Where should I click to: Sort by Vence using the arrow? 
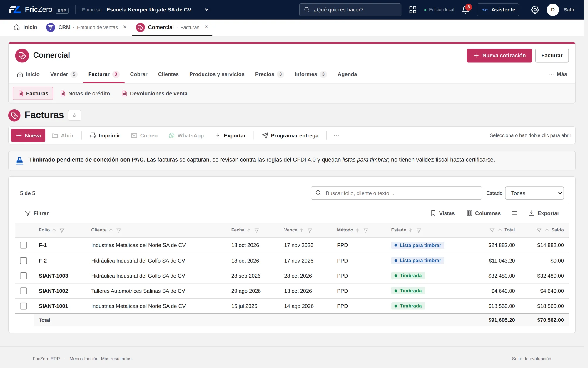[301, 230]
